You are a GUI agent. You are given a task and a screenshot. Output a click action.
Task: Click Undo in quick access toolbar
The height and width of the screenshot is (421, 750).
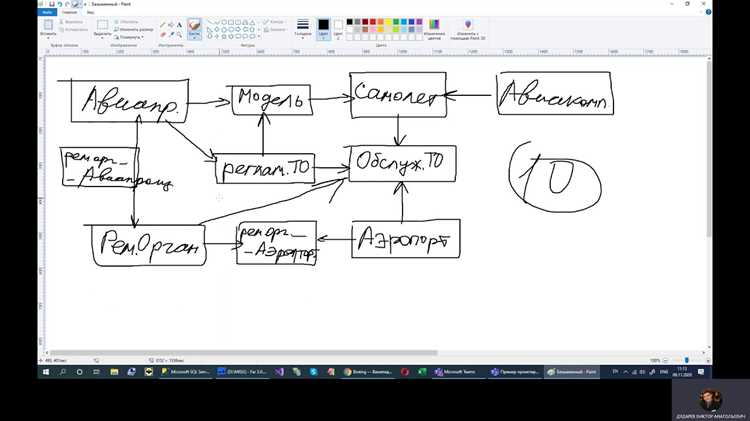[x=60, y=4]
